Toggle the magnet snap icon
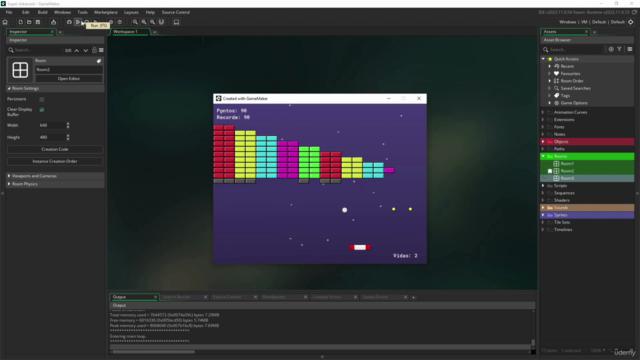This screenshot has width=640, height=360. tap(161, 22)
